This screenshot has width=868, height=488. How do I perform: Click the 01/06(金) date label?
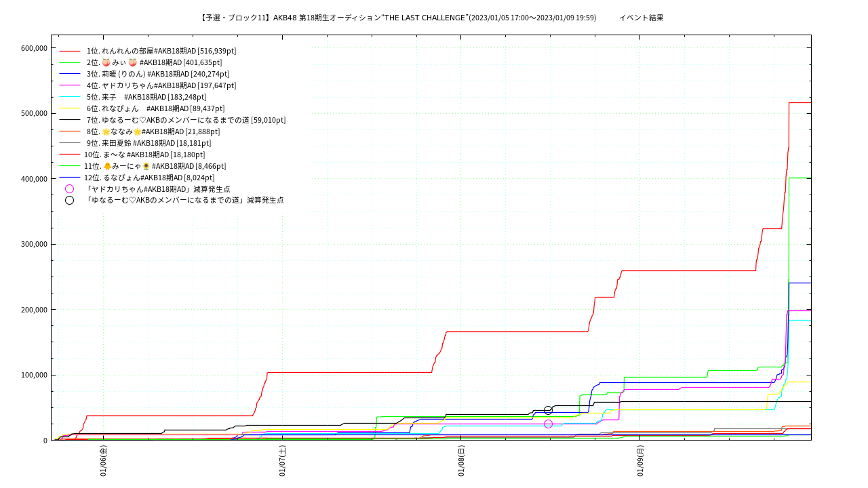103,461
